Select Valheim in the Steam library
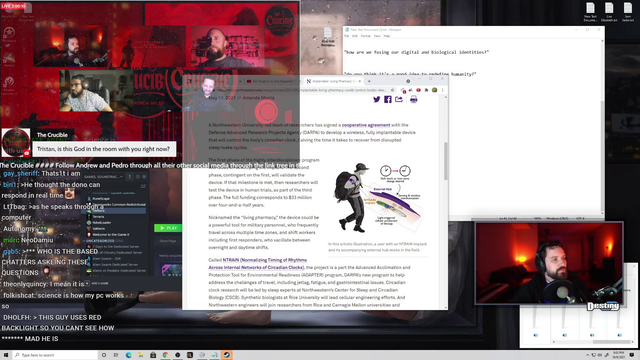This screenshot has width=640, height=360. [x=98, y=229]
